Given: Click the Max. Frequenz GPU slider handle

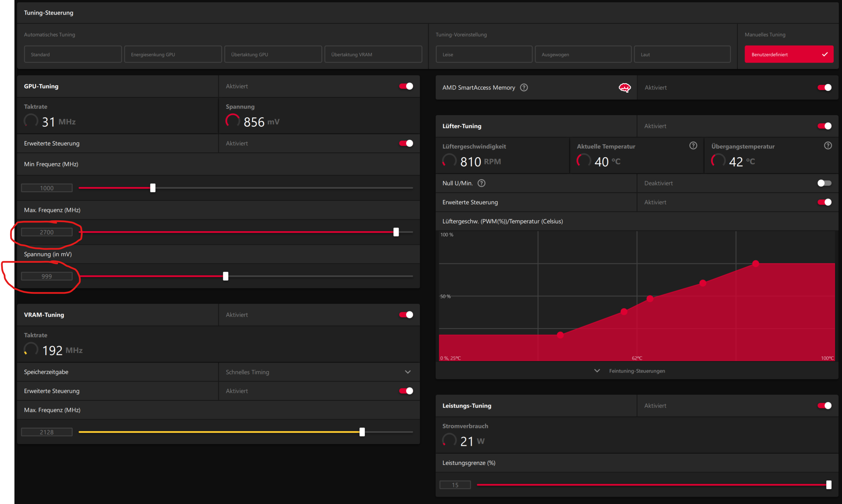Looking at the screenshot, I should pos(396,232).
